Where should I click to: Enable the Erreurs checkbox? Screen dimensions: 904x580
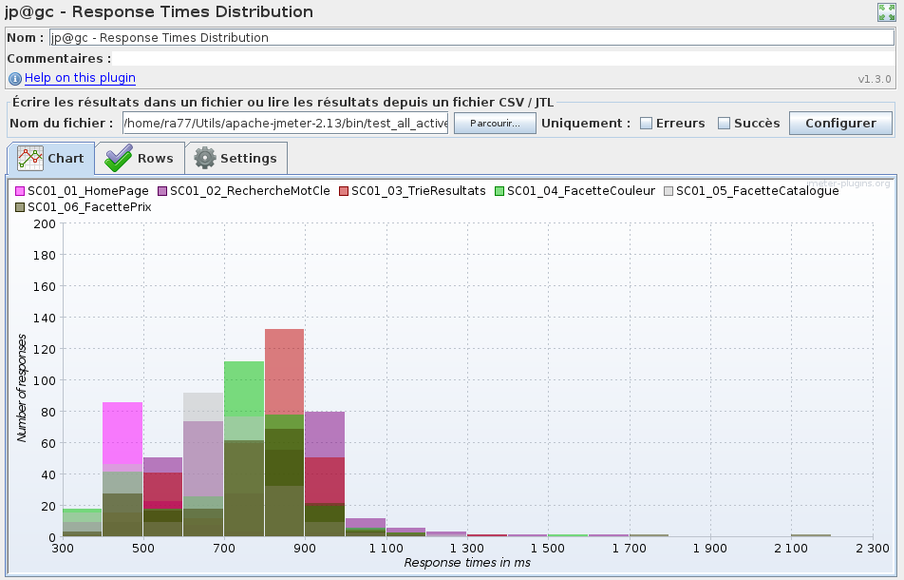click(646, 123)
